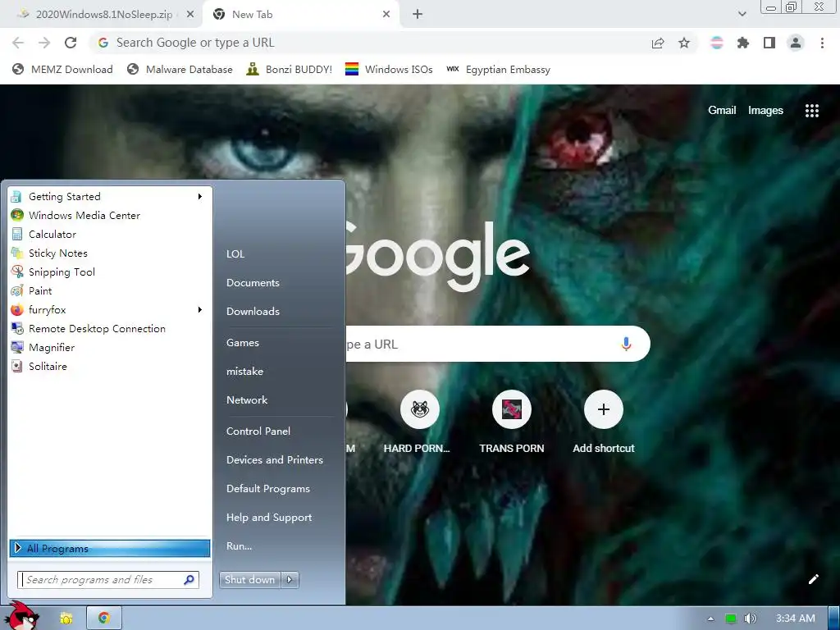Open a new tab with plus button
Screen dimensions: 840x630
pos(418,15)
